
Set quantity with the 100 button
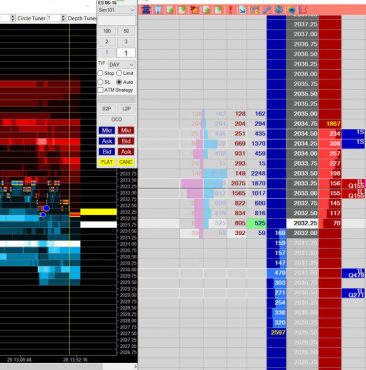[x=107, y=31]
